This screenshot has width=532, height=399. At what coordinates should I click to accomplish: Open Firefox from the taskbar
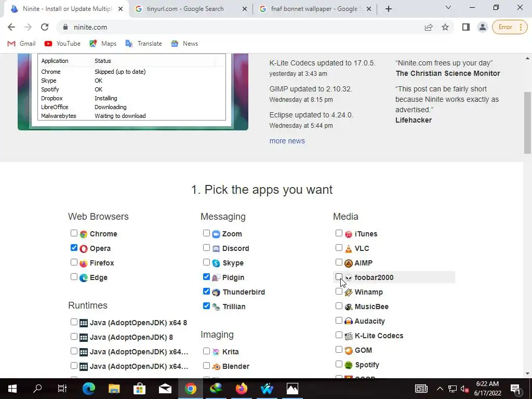(241, 389)
